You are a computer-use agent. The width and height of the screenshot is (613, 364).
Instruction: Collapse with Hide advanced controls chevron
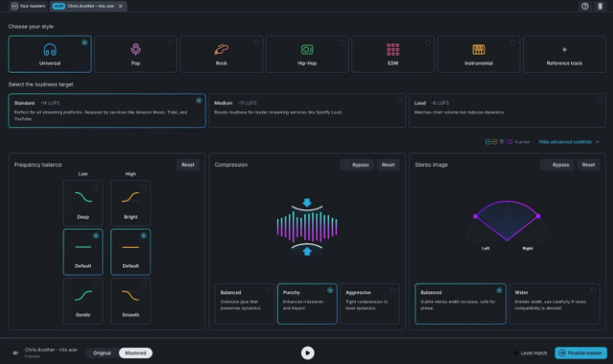[569, 141]
